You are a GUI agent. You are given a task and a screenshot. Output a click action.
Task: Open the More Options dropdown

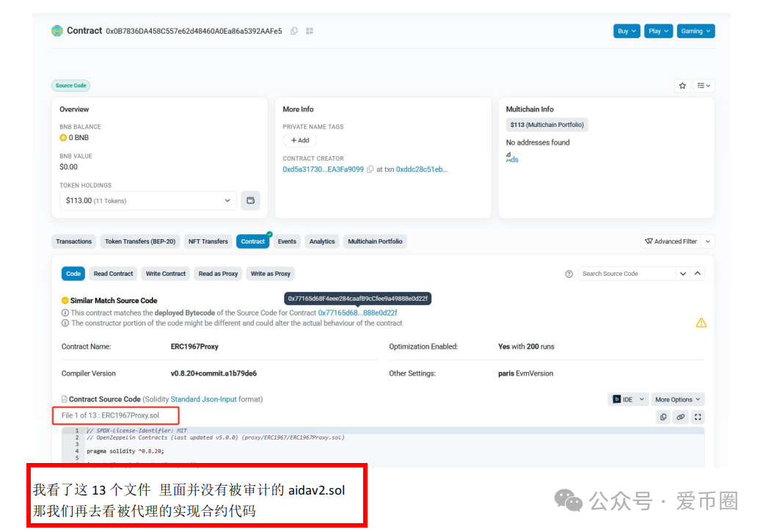tap(677, 400)
